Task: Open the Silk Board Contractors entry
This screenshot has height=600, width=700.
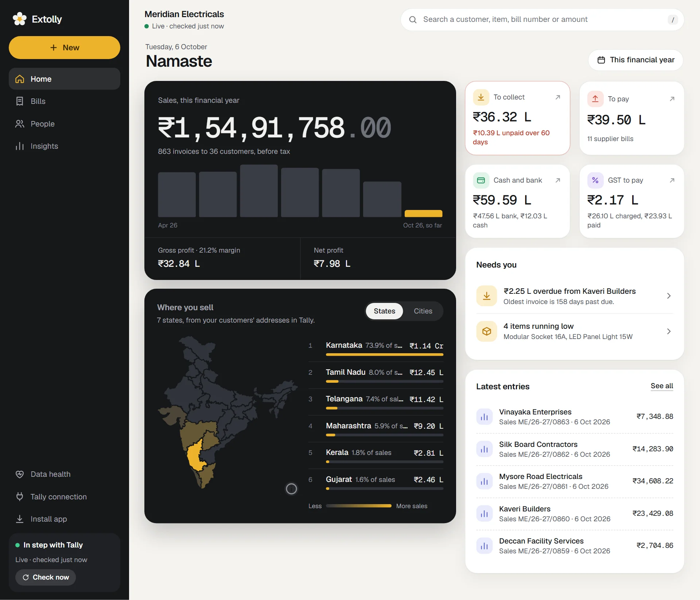Action: point(575,449)
